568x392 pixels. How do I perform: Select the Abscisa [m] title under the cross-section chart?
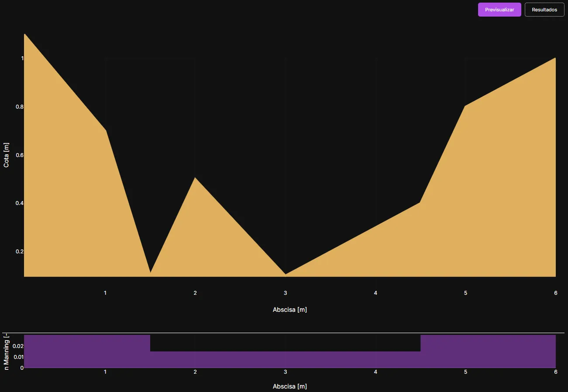coord(289,310)
